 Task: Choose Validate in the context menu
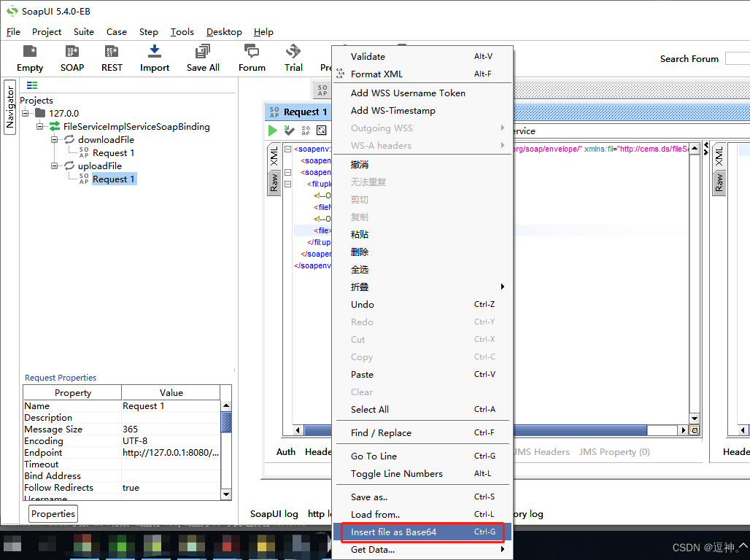[x=422, y=56]
